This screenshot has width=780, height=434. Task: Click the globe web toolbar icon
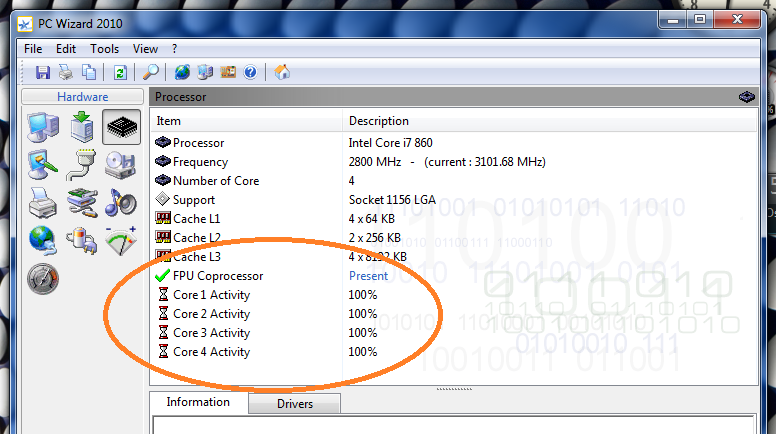click(x=182, y=73)
